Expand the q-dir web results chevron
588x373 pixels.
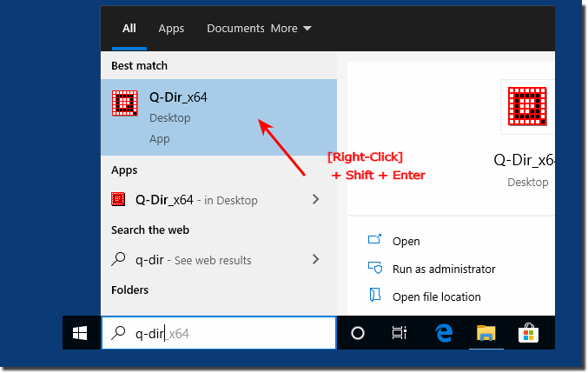tap(316, 259)
